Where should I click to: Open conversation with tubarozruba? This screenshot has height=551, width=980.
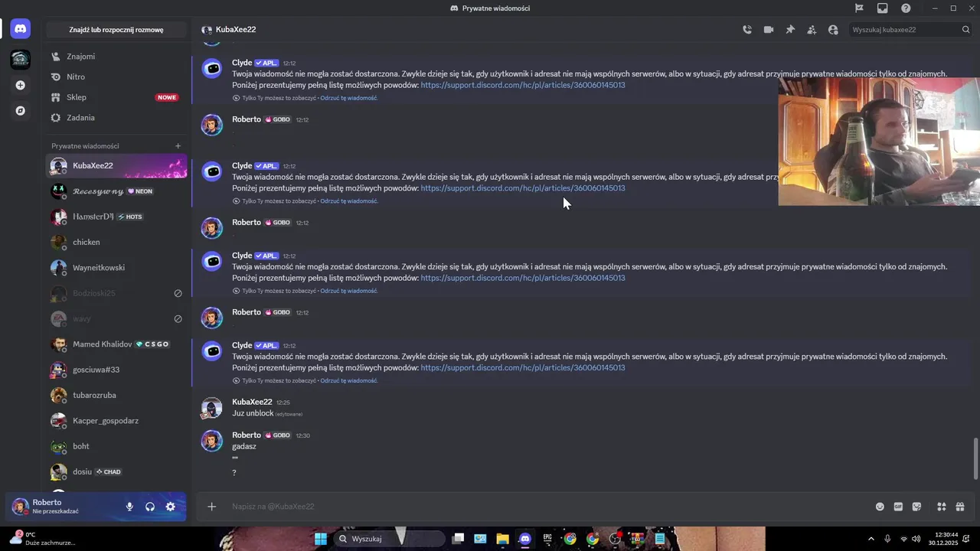pyautogui.click(x=116, y=395)
